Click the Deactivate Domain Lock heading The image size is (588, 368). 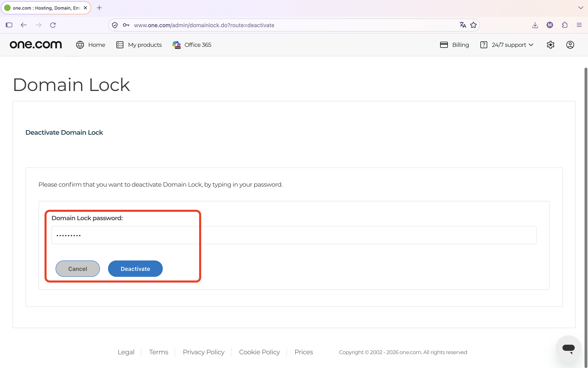click(64, 132)
